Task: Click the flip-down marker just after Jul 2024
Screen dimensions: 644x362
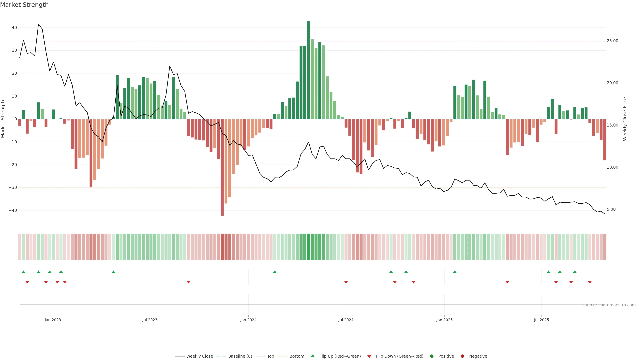Action: [346, 282]
